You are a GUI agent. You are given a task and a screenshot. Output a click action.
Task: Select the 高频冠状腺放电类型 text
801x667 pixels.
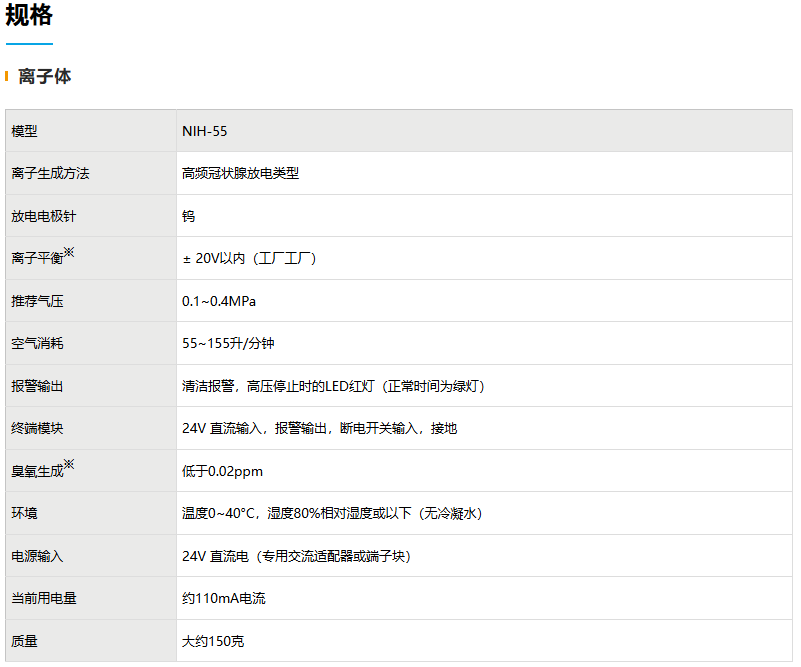[240, 173]
